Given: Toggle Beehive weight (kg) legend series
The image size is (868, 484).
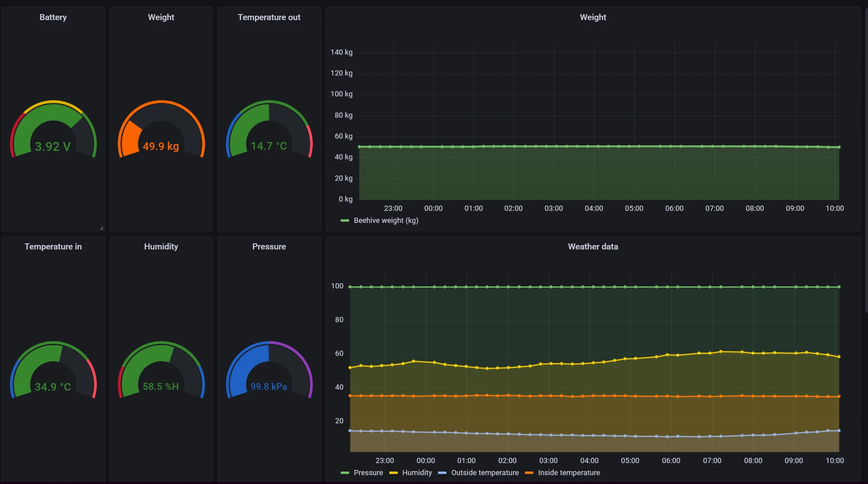Looking at the screenshot, I should pos(386,220).
